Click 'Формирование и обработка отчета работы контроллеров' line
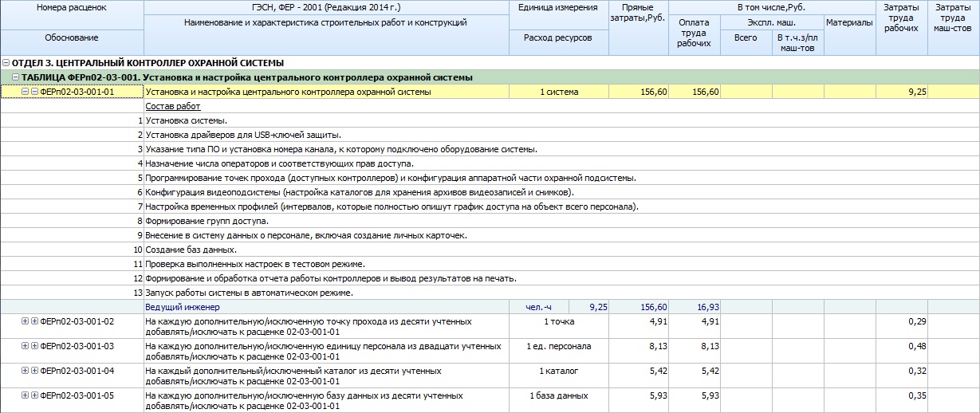Image resolution: width=980 pixels, height=413 pixels. click(x=331, y=278)
